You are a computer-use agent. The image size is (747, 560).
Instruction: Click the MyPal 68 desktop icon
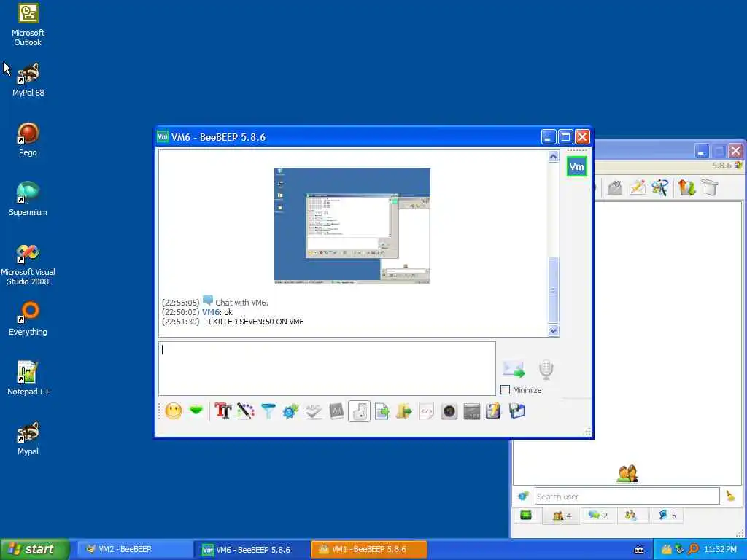pos(28,79)
